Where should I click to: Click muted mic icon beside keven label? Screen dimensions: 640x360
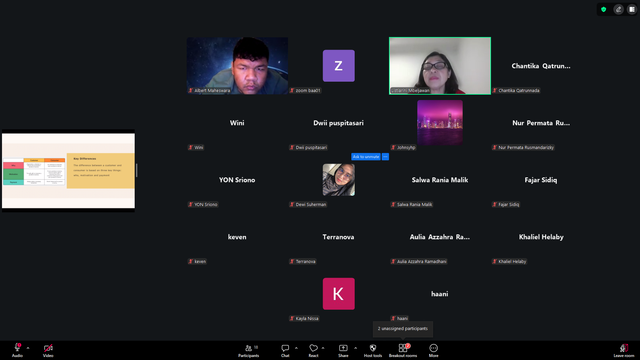coord(191,261)
